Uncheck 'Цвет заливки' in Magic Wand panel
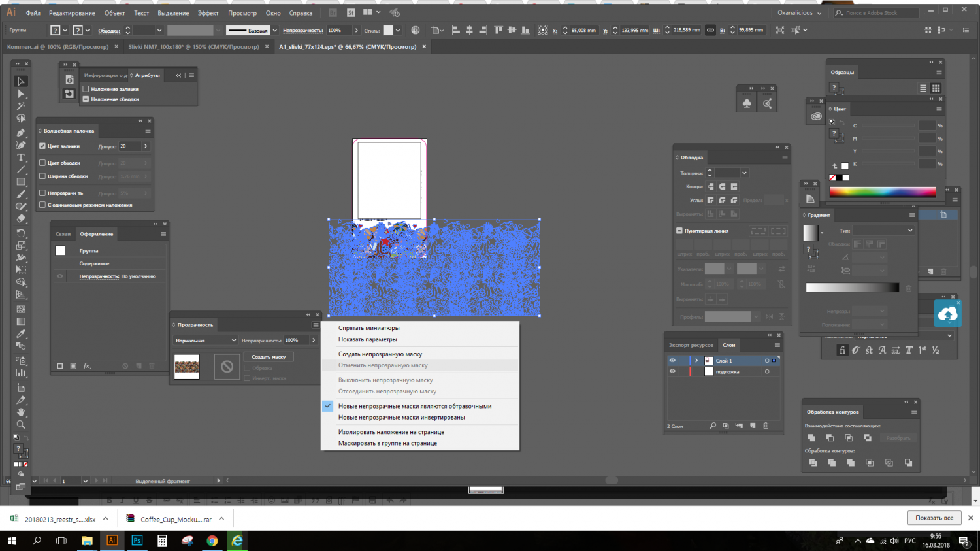Image resolution: width=980 pixels, height=551 pixels. coord(42,146)
